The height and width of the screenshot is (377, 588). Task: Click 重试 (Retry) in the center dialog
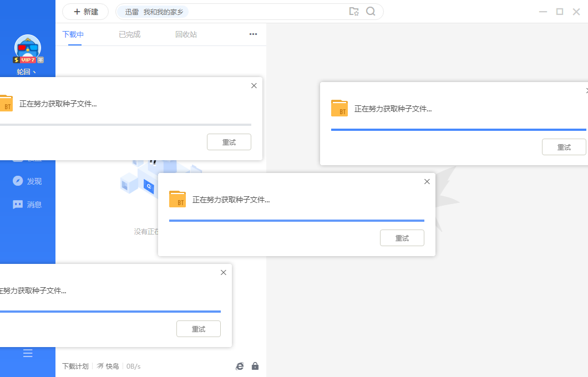(x=402, y=237)
